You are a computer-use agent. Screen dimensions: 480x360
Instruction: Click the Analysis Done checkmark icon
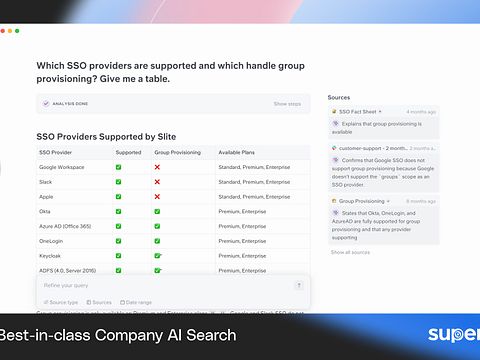(46, 104)
